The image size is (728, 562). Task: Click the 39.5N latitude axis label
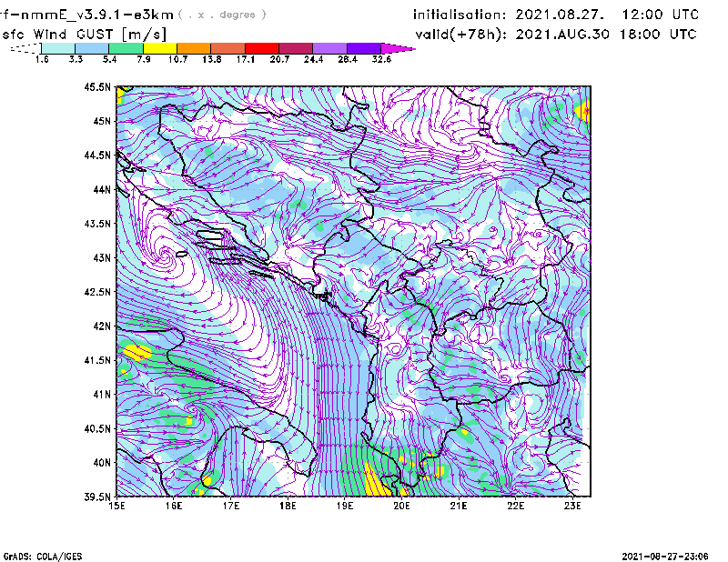[x=97, y=497]
